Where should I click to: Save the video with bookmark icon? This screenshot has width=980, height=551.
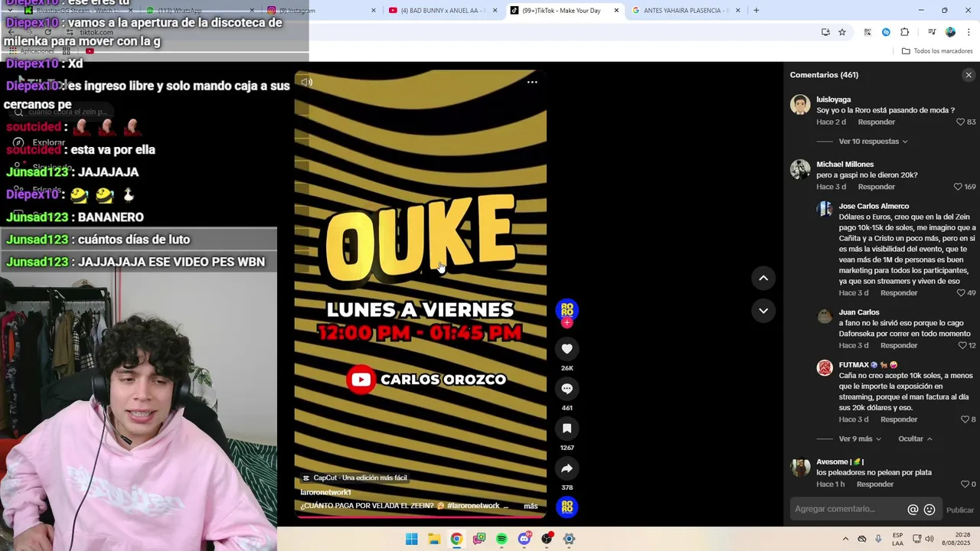pyautogui.click(x=567, y=429)
